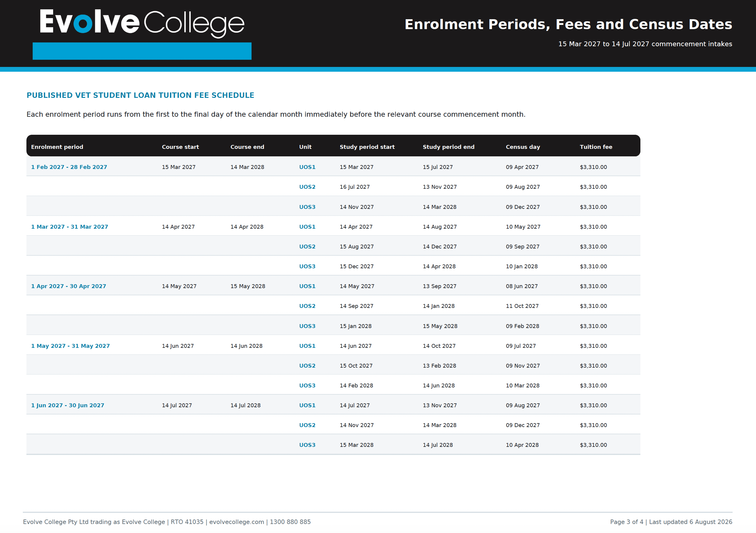Screen dimensions: 756x533
Task: Click the Census day column header
Action: coord(523,147)
